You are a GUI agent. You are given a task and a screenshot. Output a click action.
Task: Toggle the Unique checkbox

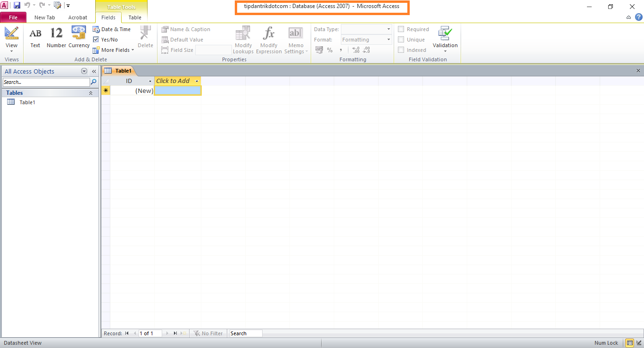pos(401,40)
